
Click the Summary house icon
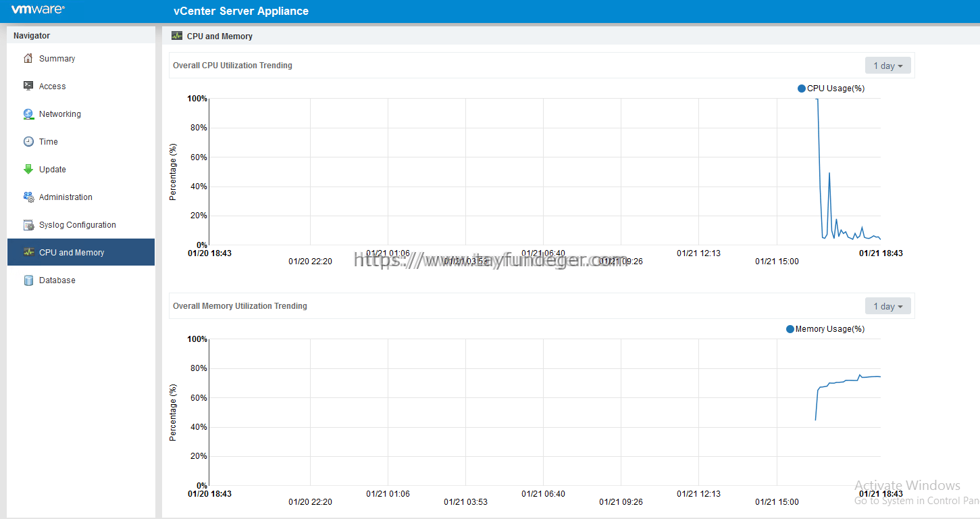point(28,58)
